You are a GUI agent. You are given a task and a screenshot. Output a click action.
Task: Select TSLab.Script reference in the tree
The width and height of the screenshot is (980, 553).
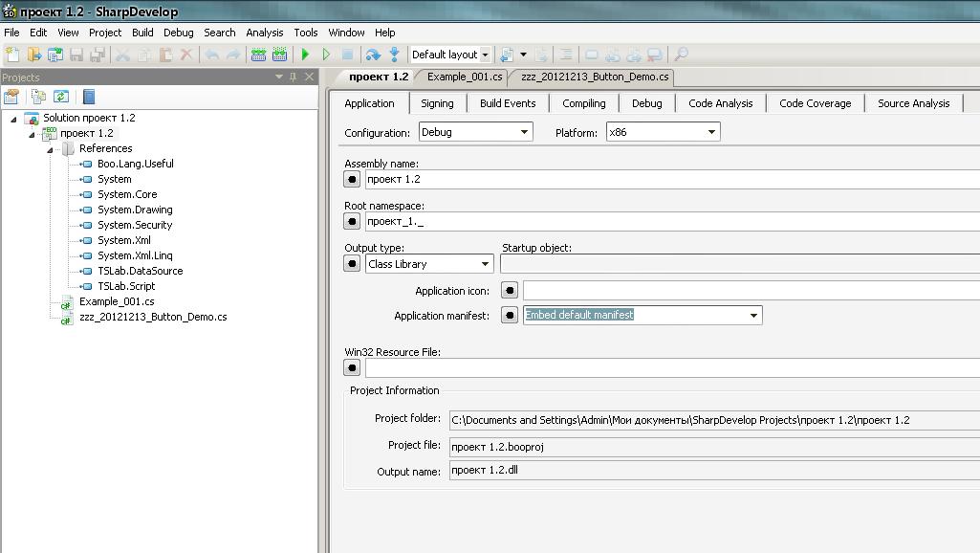point(125,286)
